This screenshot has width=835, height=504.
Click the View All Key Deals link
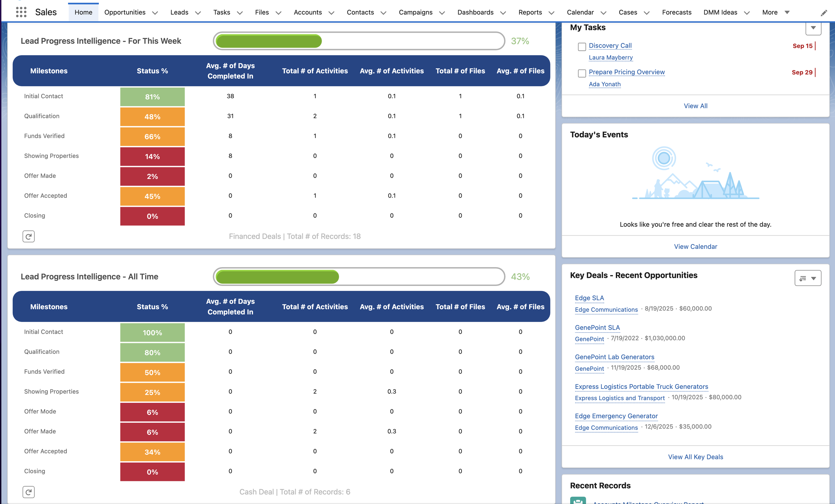tap(695, 457)
